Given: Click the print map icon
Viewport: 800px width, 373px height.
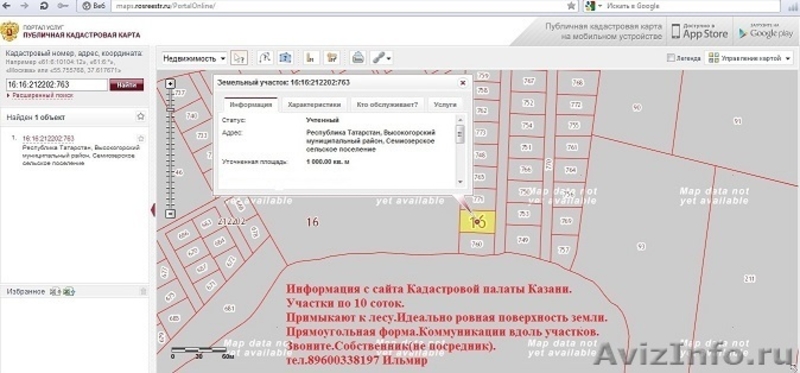Looking at the screenshot, I should [x=359, y=58].
